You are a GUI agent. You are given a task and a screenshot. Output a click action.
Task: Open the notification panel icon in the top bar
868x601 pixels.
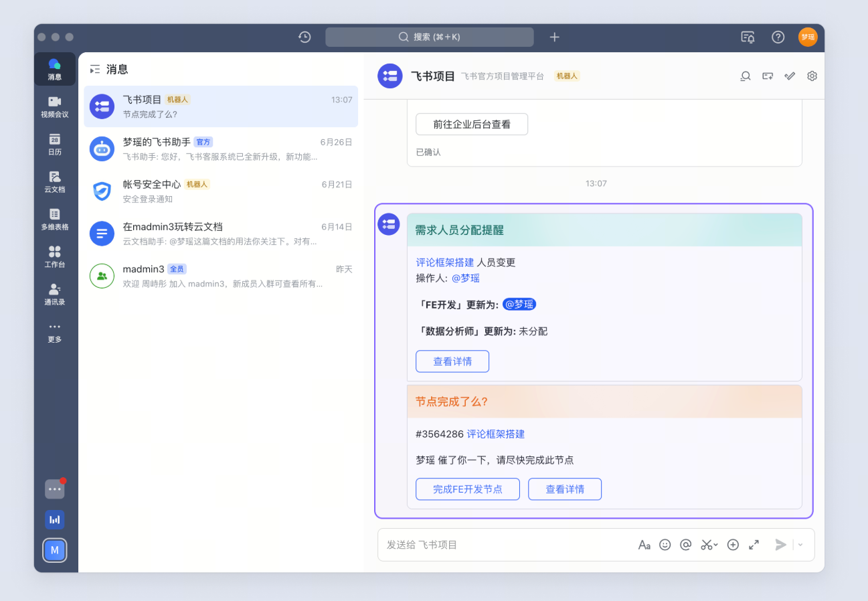748,37
